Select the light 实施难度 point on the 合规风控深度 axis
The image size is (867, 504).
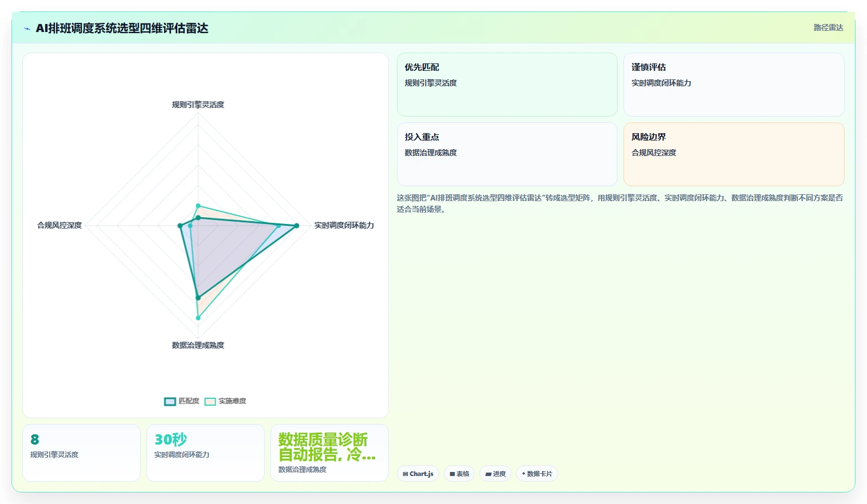tap(190, 226)
